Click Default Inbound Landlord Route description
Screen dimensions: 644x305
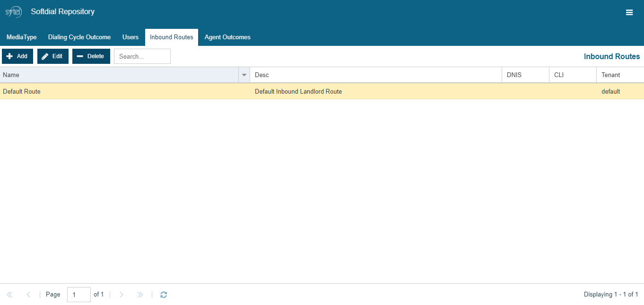pos(298,92)
